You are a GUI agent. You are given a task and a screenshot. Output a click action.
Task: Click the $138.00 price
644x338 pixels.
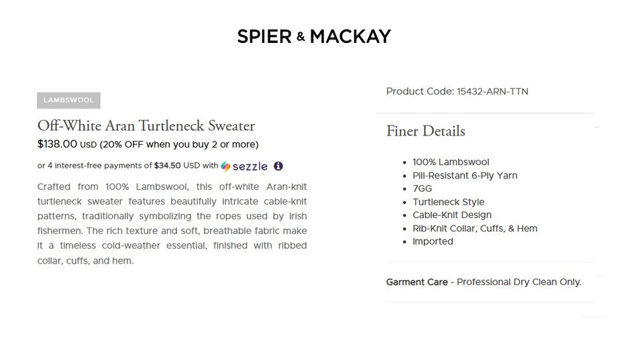[57, 144]
